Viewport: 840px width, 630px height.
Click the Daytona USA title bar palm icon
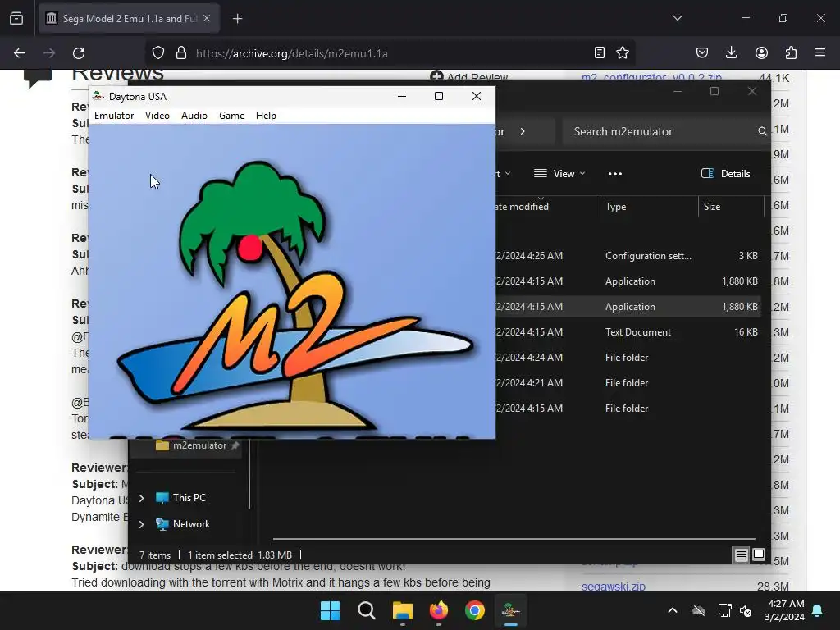click(x=98, y=96)
